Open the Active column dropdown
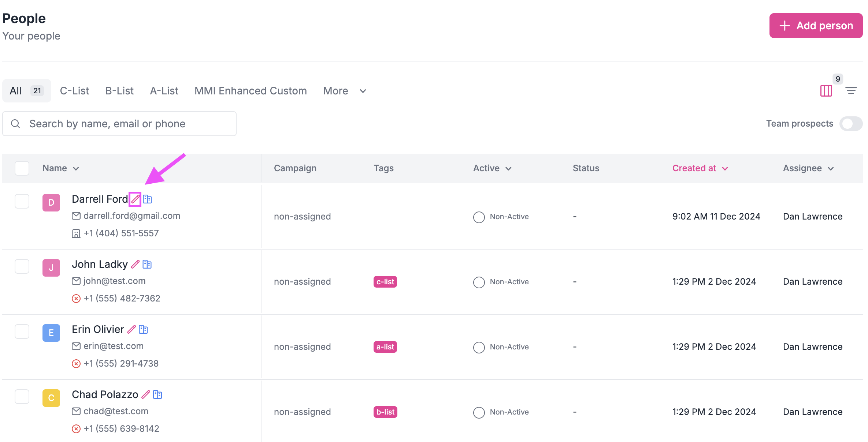 pyautogui.click(x=492, y=168)
